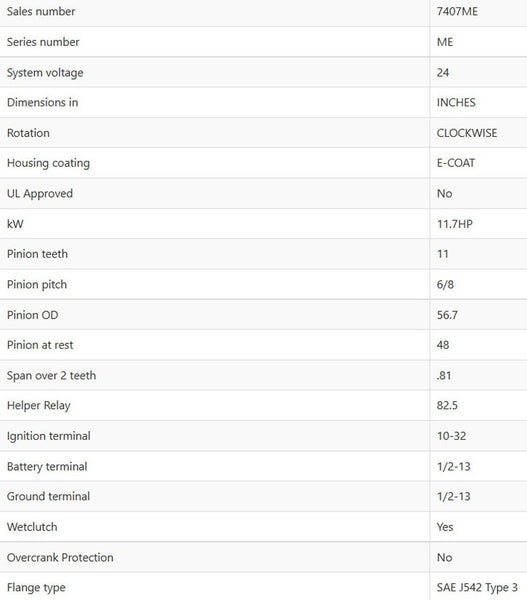Select the Sales number value 7407ME
Viewport: 527px width, 600px height.
pos(457,11)
